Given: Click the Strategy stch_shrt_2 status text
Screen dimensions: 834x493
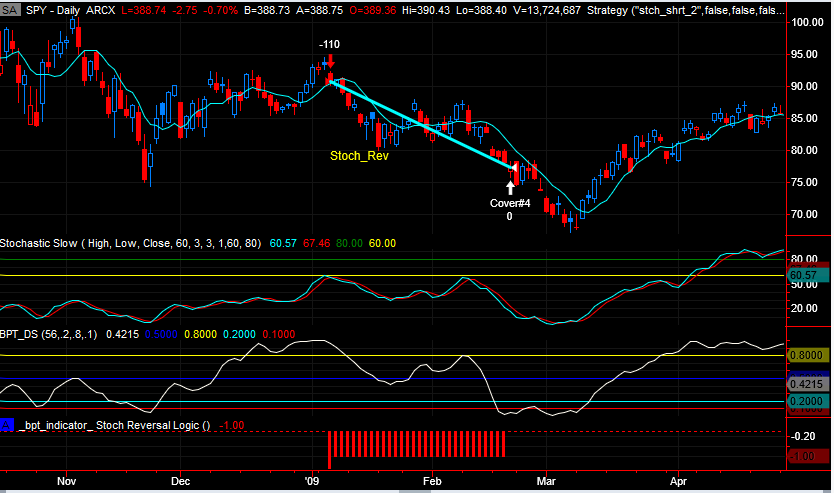Looking at the screenshot, I should [x=700, y=7].
